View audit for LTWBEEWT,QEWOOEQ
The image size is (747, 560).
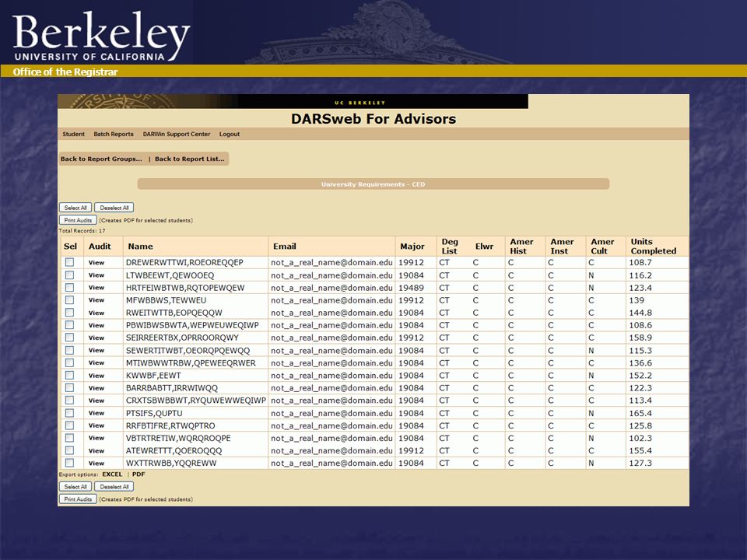pos(96,275)
